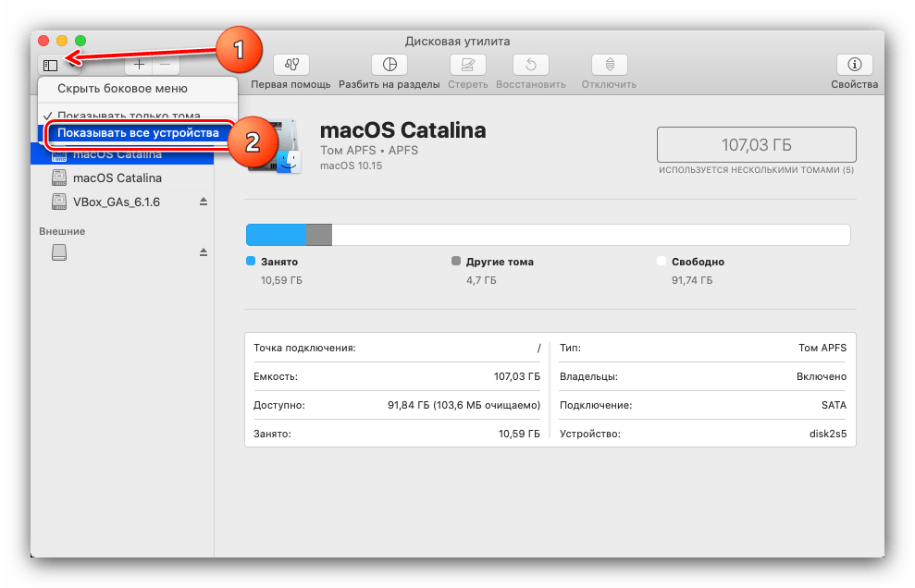Click the Restore (Восстановить) toolbar icon
This screenshot has height=588, width=915.
click(530, 64)
